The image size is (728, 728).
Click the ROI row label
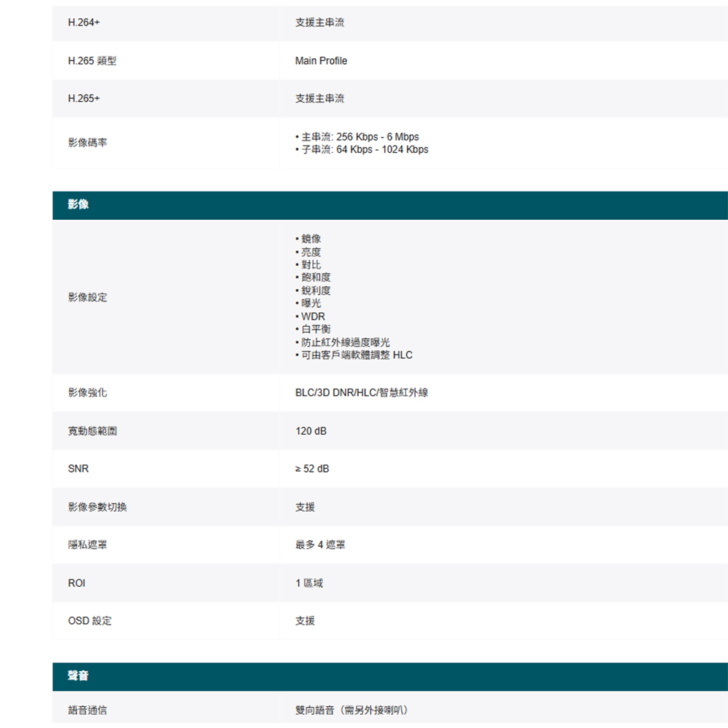(76, 583)
